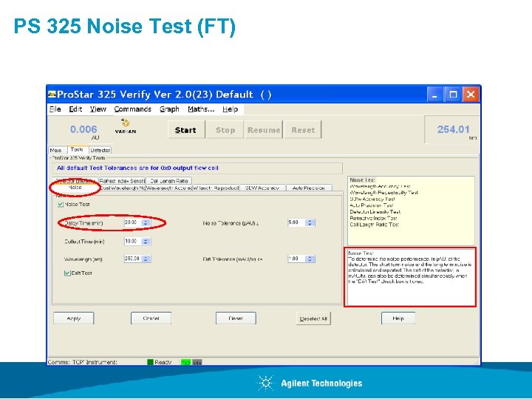Open the Refractive Index Sensitivity tab
This screenshot has height=399, width=532.
(x=122, y=181)
